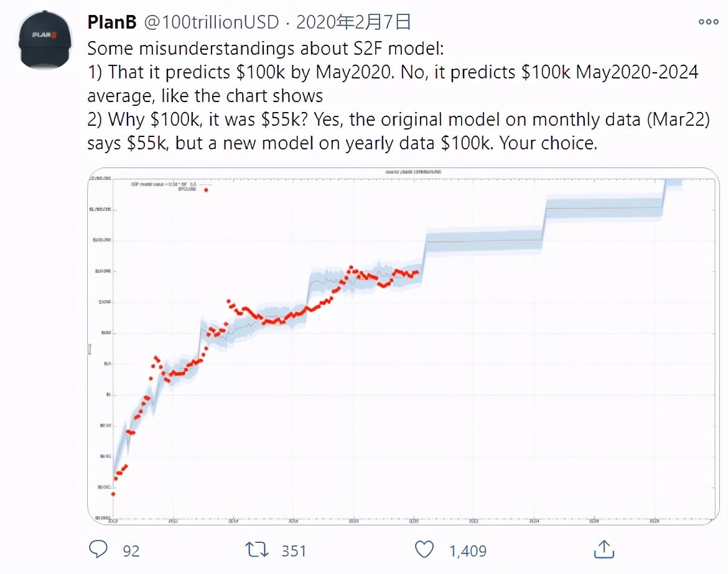Image resolution: width=728 pixels, height=574 pixels.
Task: View the 351 retweets count
Action: (294, 551)
